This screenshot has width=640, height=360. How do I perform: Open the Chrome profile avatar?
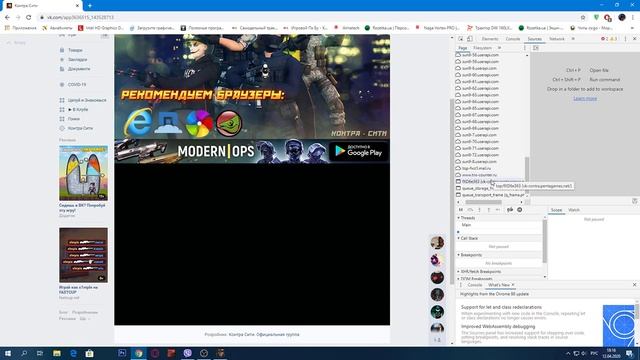click(x=622, y=18)
